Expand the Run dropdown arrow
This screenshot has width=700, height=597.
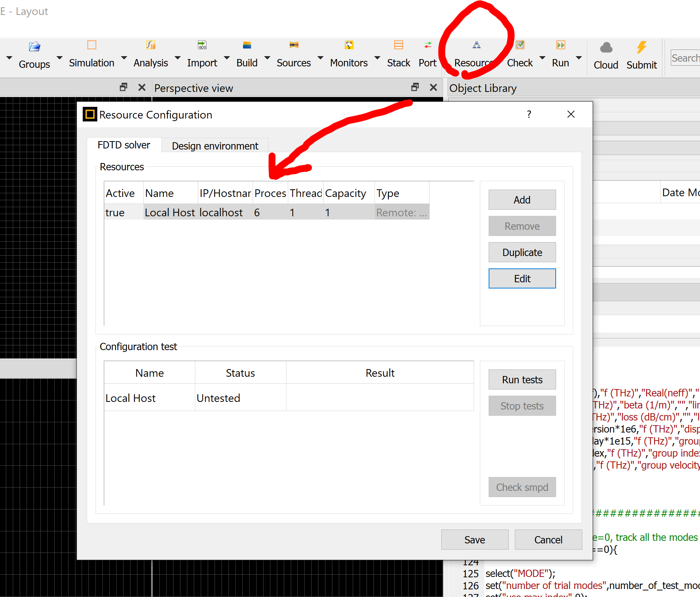579,58
